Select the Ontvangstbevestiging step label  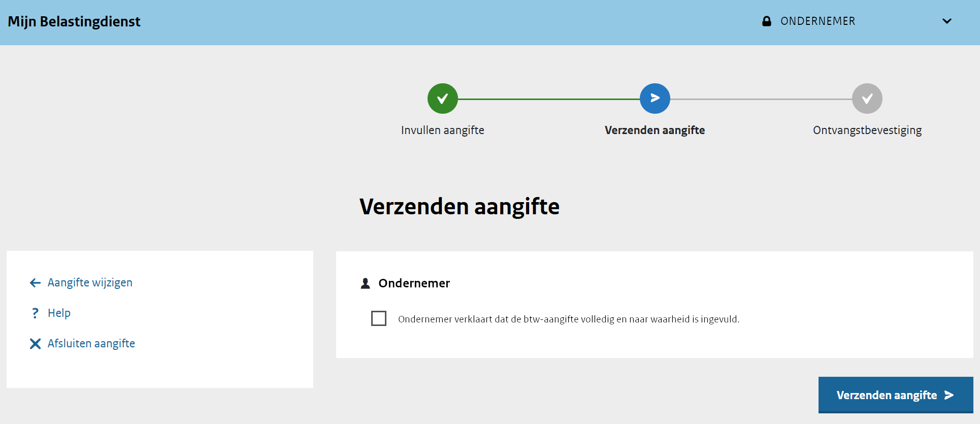[867, 130]
